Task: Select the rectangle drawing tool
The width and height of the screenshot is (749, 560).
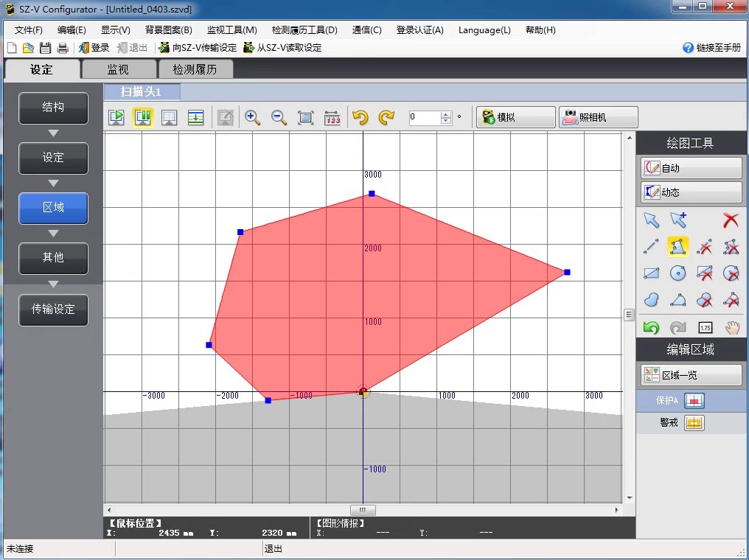Action: pyautogui.click(x=652, y=273)
